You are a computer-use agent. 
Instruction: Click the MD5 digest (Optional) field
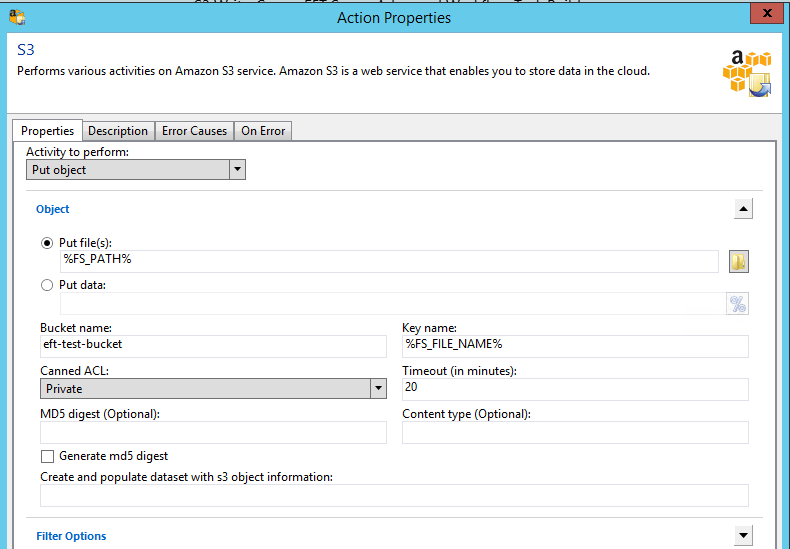[213, 432]
